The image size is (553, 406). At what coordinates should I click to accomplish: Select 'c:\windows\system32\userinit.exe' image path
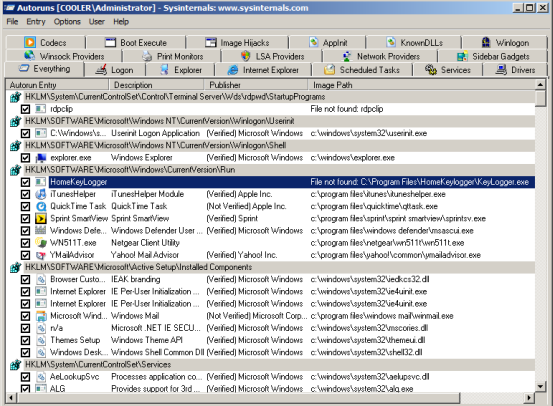click(x=369, y=133)
